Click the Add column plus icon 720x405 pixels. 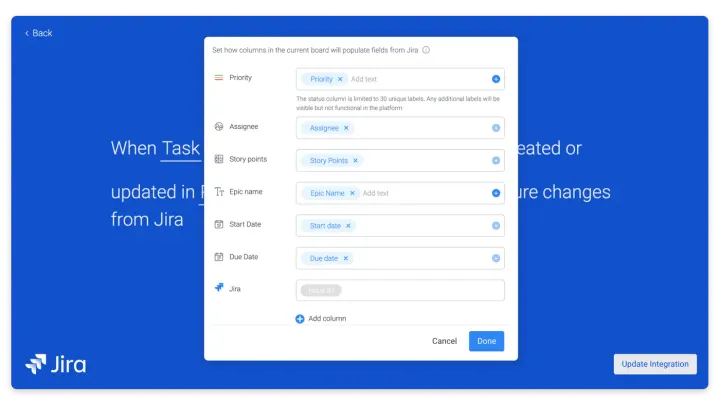pyautogui.click(x=300, y=319)
